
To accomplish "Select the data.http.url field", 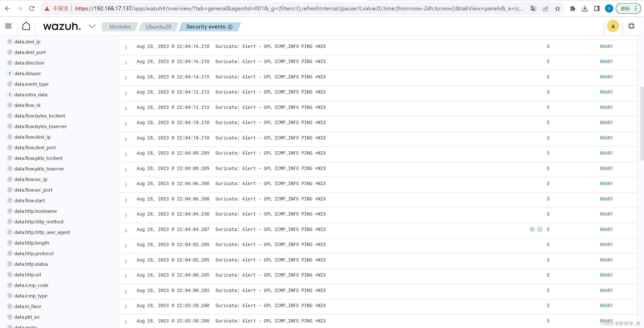I will (x=27, y=275).
